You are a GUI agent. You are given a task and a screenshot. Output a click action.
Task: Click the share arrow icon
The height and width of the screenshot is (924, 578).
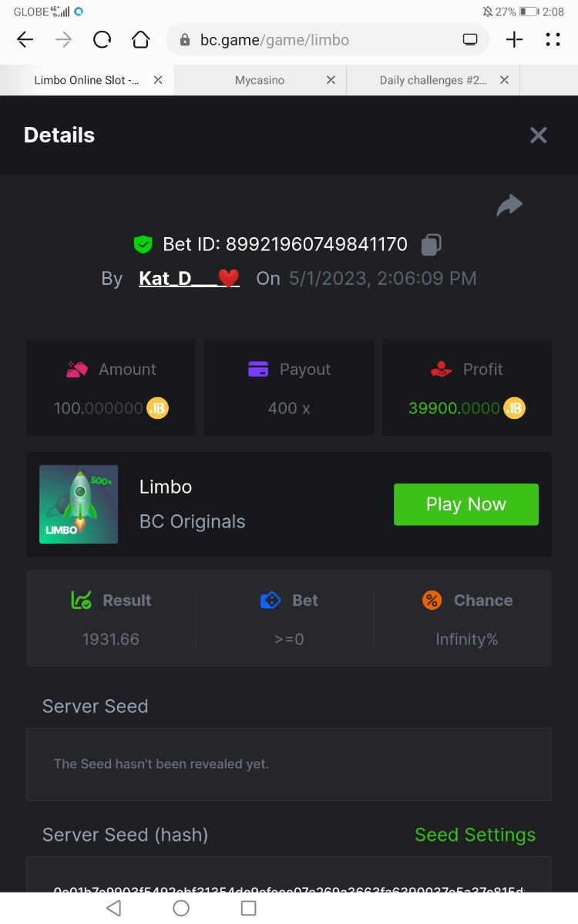[x=509, y=205]
